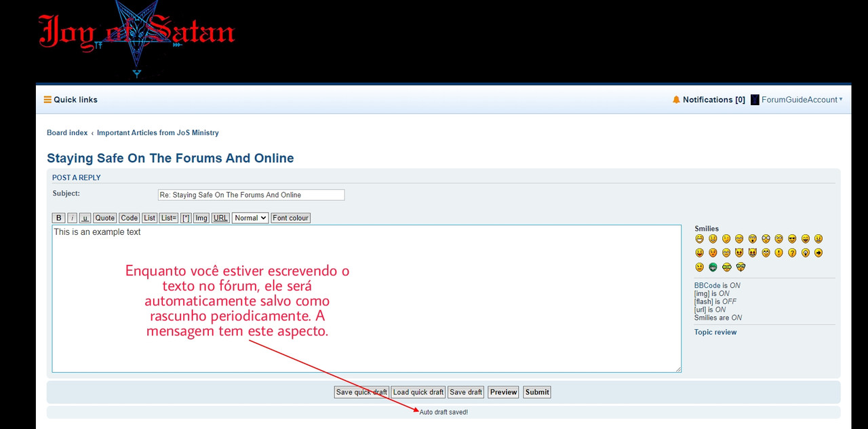Insert the neutral straight-face smiley
Image resolution: width=868 pixels, height=429 pixels.
699,267
